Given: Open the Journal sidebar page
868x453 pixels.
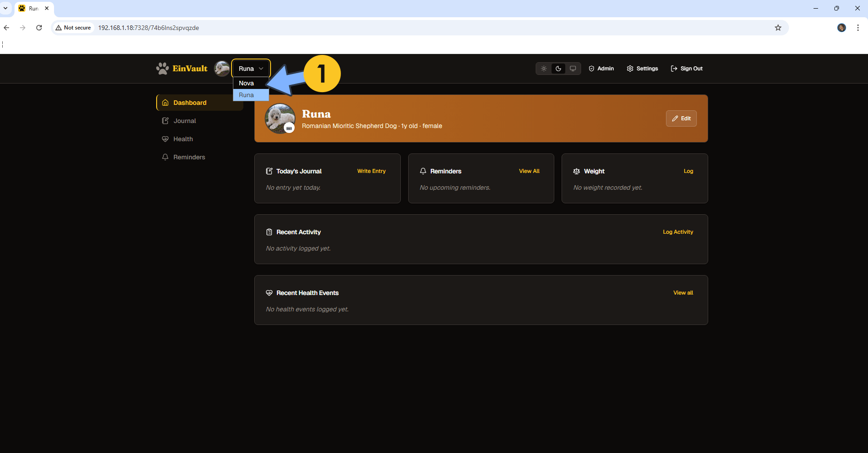Looking at the screenshot, I should 184,121.
